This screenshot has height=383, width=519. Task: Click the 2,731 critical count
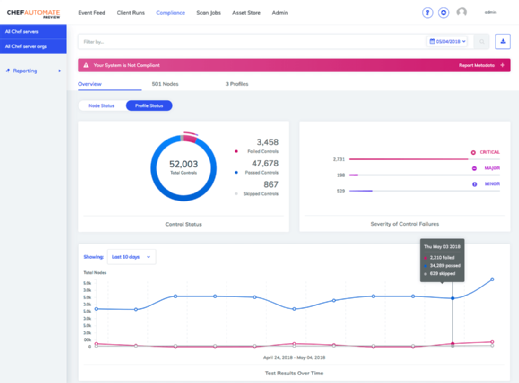339,159
